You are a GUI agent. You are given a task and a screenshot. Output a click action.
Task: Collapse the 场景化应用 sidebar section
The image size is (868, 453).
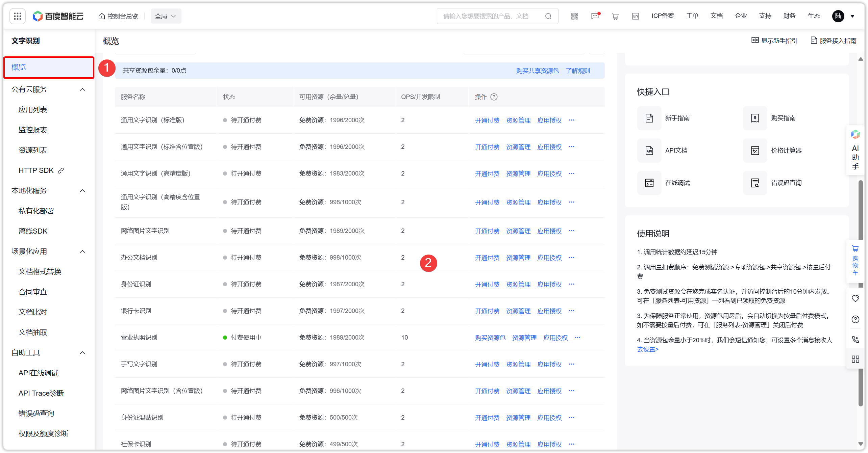coord(82,251)
